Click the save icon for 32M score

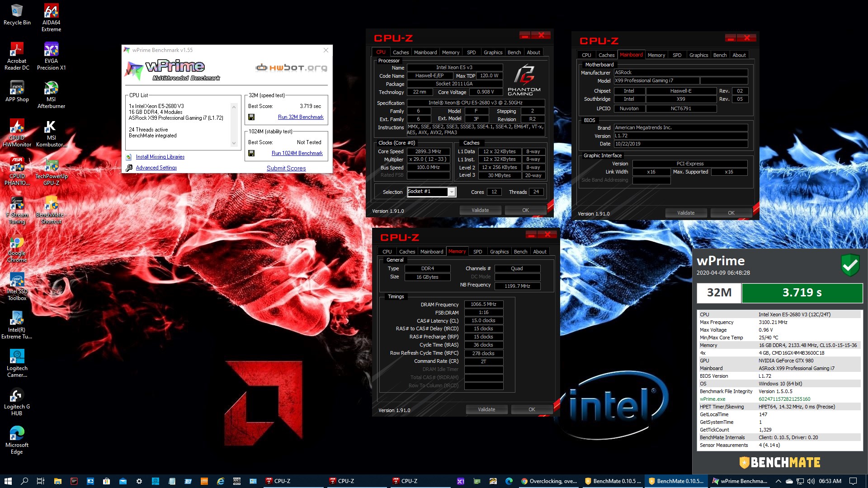(251, 117)
